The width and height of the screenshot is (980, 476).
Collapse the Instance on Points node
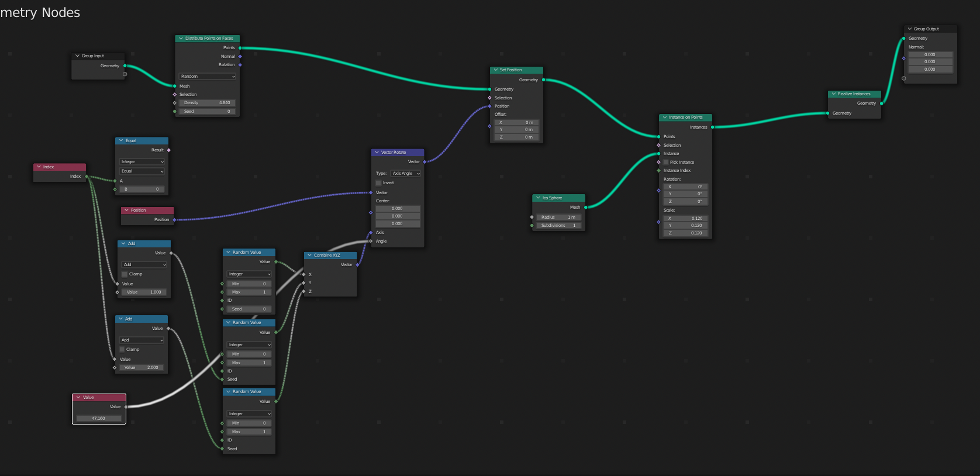coord(664,118)
